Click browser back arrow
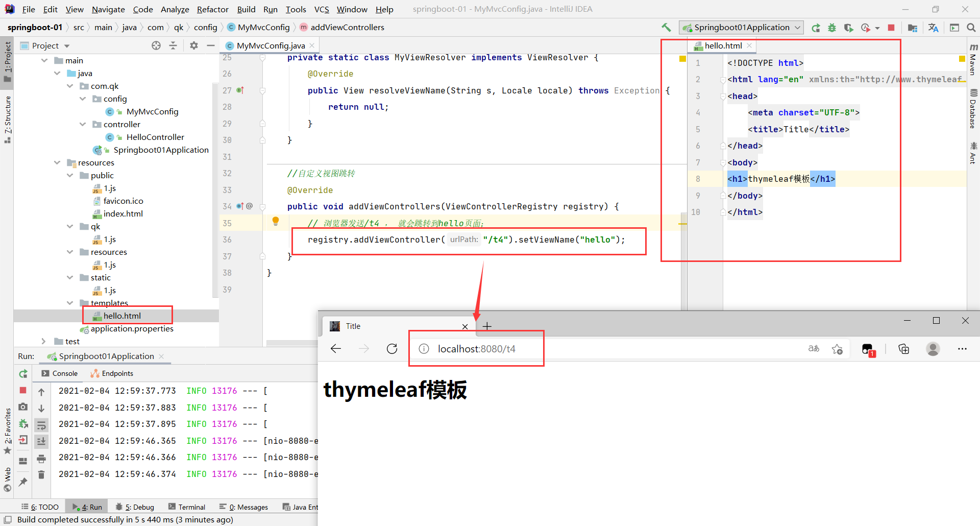980x526 pixels. pyautogui.click(x=336, y=349)
